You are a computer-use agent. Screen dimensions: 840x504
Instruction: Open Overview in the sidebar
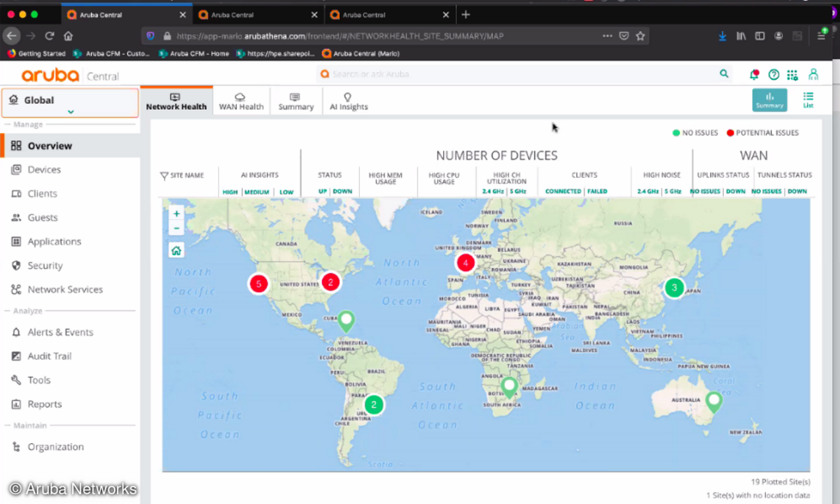(70, 146)
